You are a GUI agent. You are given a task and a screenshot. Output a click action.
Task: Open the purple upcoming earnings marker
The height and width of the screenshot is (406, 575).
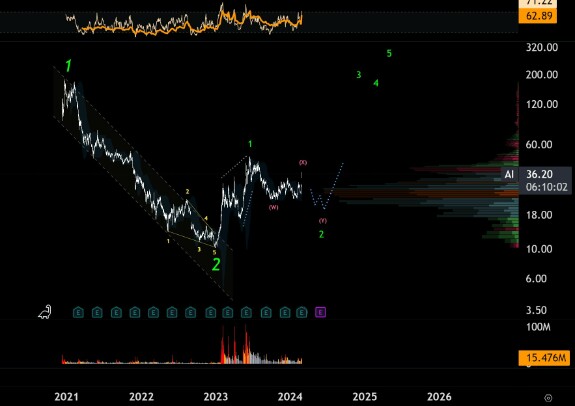[x=321, y=312]
